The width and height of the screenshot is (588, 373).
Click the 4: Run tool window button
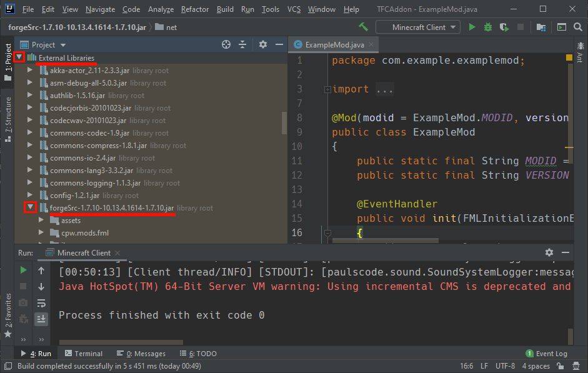(36, 354)
